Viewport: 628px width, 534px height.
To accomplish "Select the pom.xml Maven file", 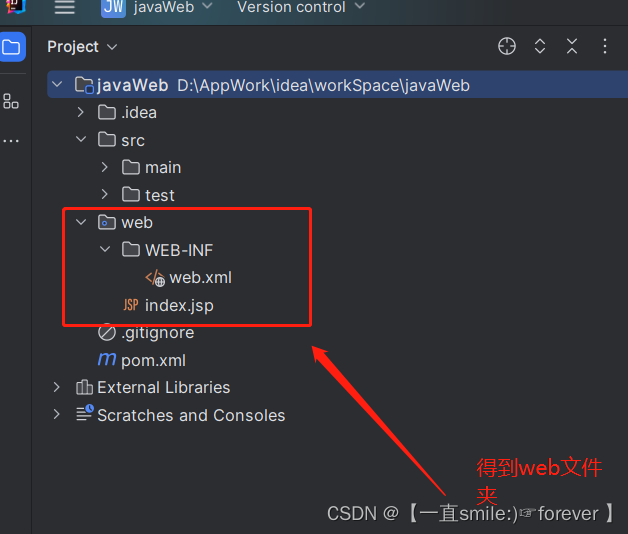I will click(142, 360).
